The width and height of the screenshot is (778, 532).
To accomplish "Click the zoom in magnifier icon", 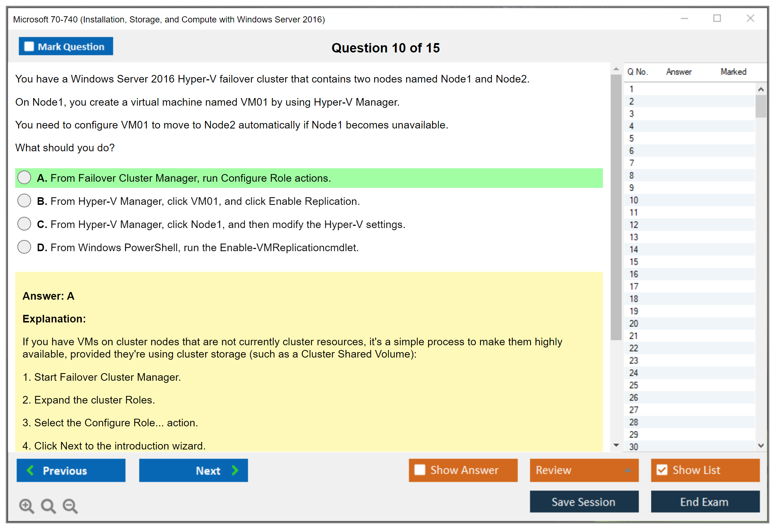I will 26,506.
